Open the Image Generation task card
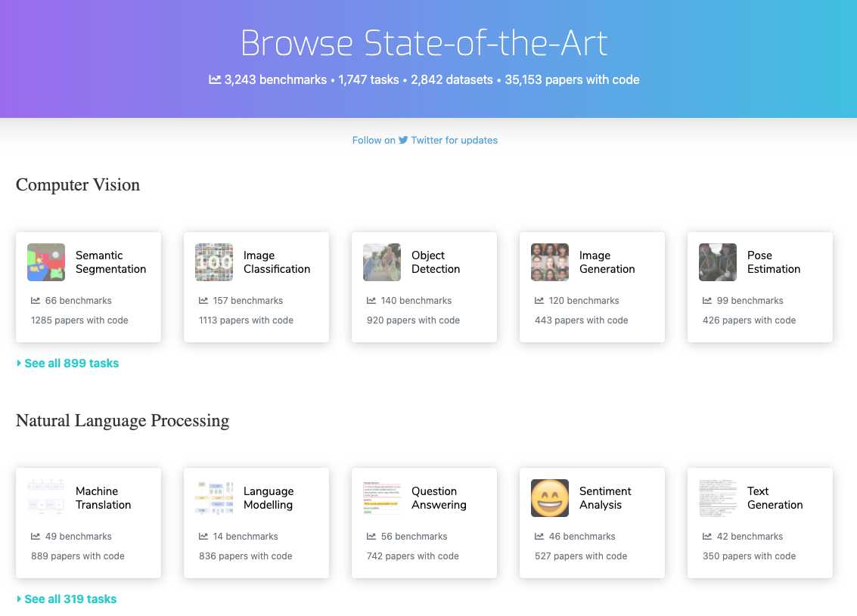 [x=592, y=287]
